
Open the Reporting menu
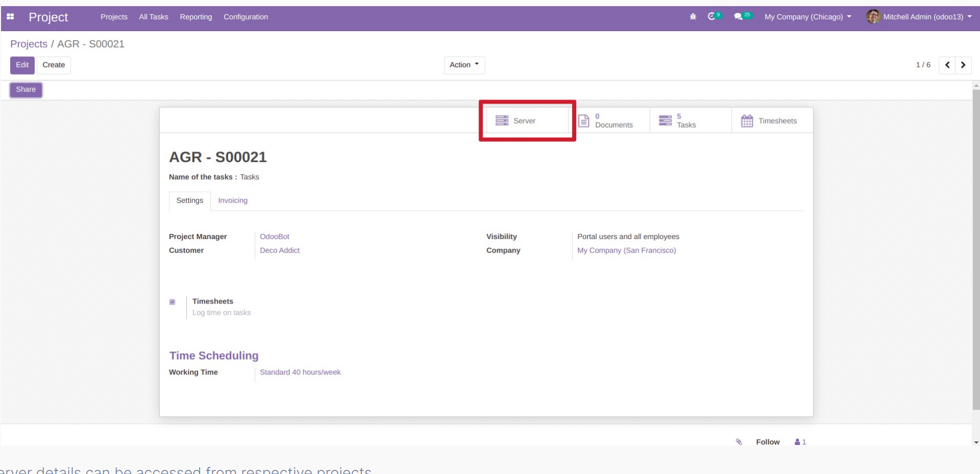click(x=196, y=17)
